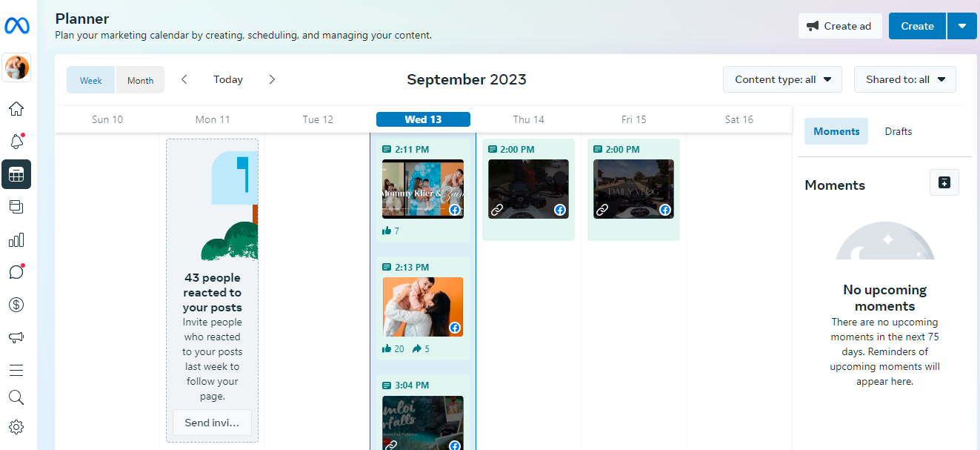
Task: Expand the Create button dropdown arrow
Action: [962, 26]
